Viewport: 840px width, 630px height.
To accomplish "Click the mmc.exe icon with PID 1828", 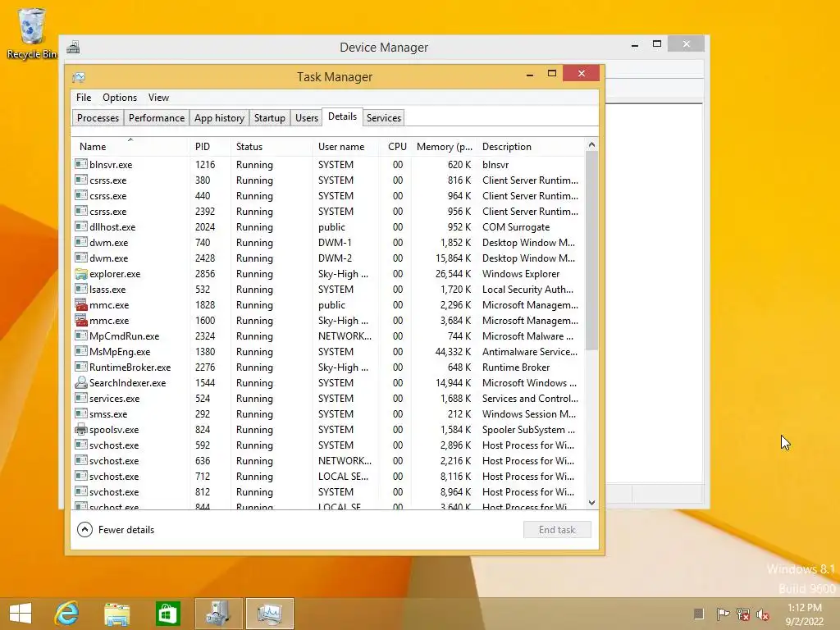I will [x=81, y=305].
